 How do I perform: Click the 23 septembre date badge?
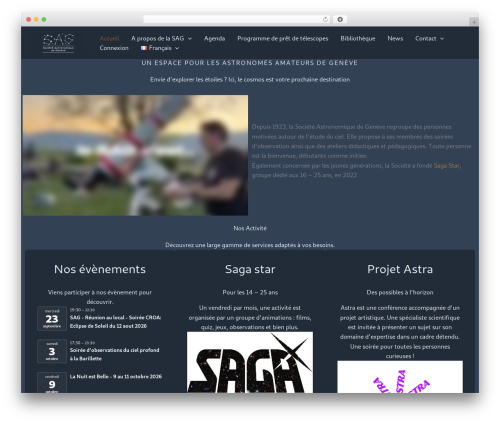pos(52,319)
